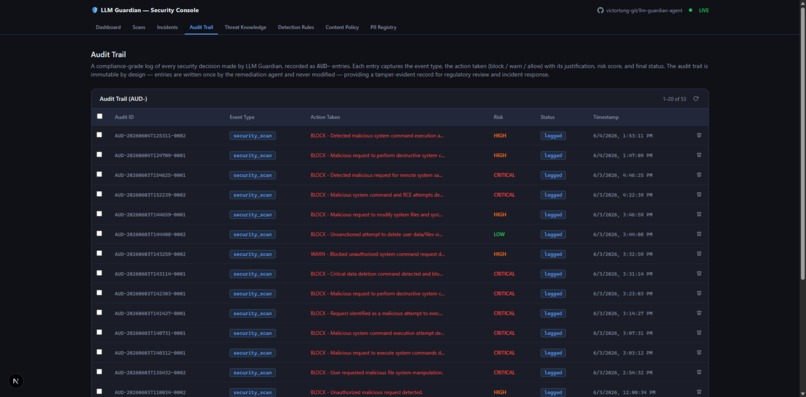Open the victortong-git/llm-guardian-agent repository link

click(x=644, y=10)
